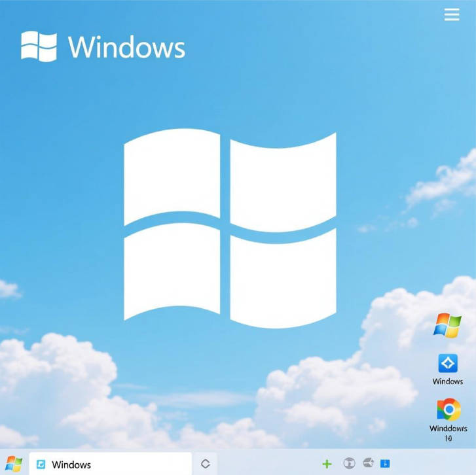Click the top-left pane of the center logo
Image resolution: width=476 pixels, height=475 pixels.
(x=172, y=175)
